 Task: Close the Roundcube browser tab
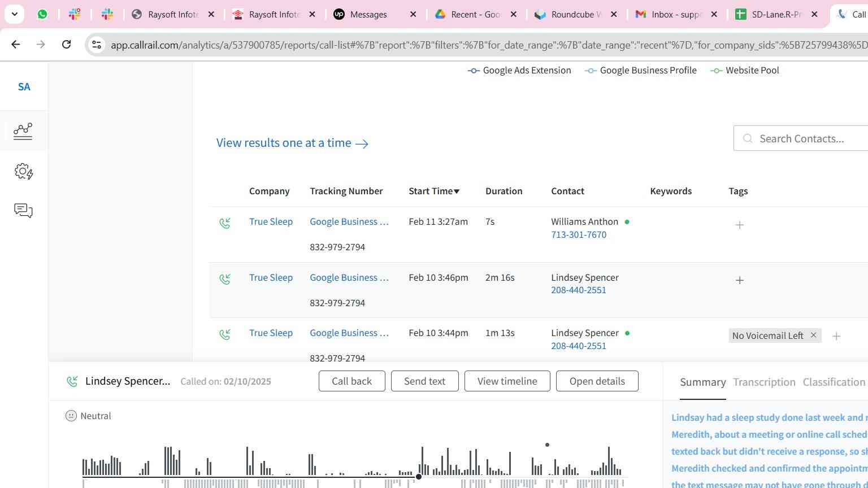pyautogui.click(x=614, y=14)
